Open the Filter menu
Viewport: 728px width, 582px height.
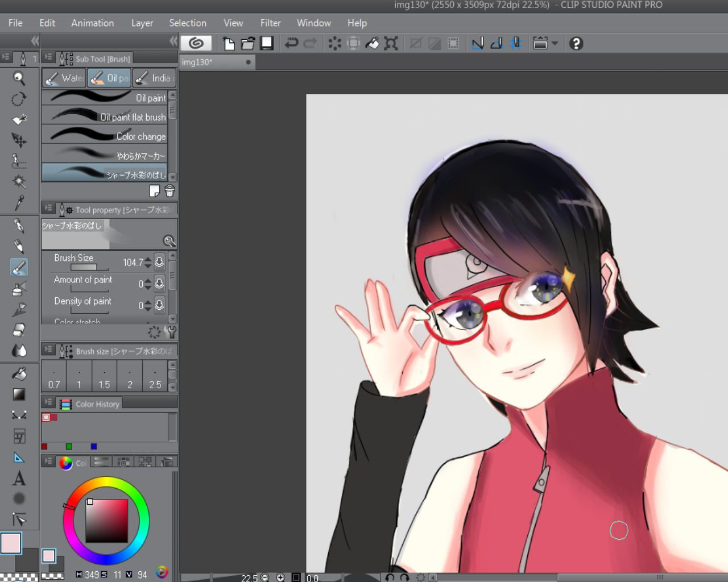coord(270,23)
